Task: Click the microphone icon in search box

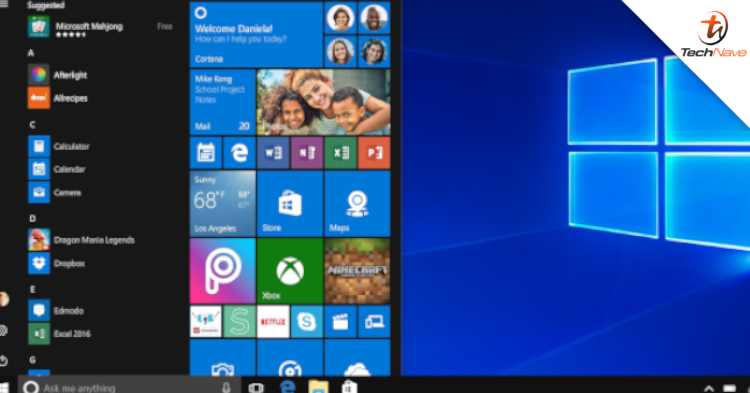Action: point(226,388)
